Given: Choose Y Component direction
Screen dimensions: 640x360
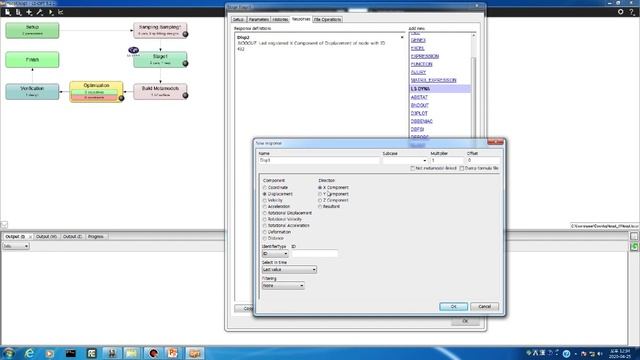Looking at the screenshot, I should click(x=320, y=194).
